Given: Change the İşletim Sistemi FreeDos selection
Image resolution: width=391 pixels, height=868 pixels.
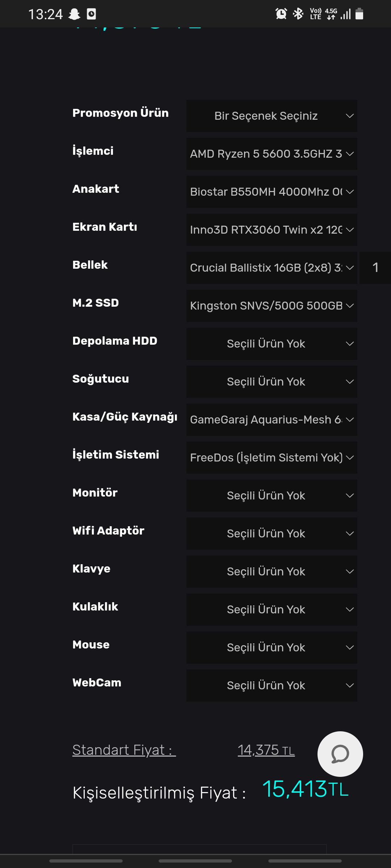Looking at the screenshot, I should [x=272, y=458].
